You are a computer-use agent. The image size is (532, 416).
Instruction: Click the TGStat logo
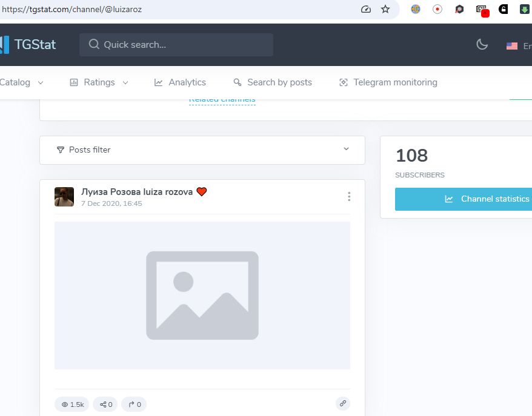28,44
